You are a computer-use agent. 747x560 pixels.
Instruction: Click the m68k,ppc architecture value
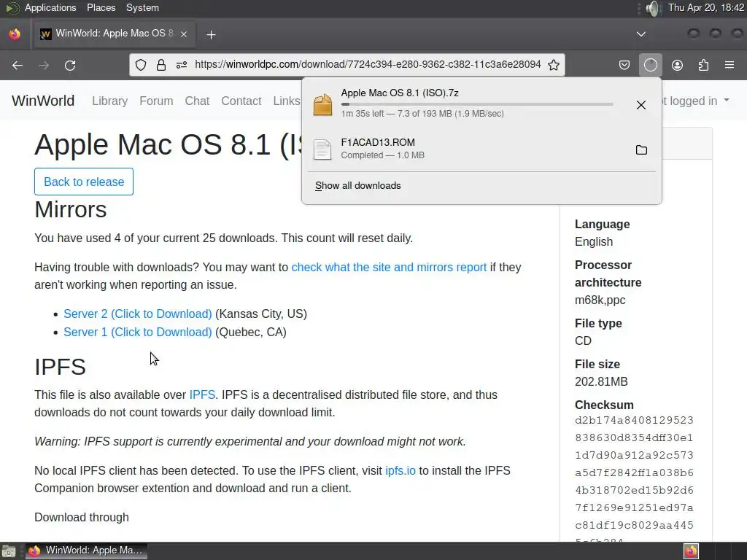coord(600,300)
